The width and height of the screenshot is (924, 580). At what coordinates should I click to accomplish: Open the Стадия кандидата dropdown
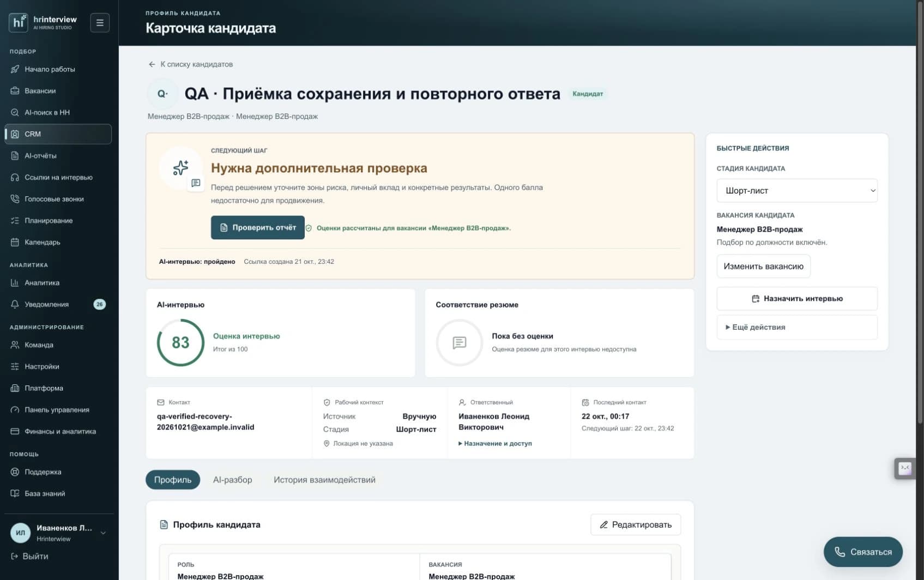tap(797, 191)
